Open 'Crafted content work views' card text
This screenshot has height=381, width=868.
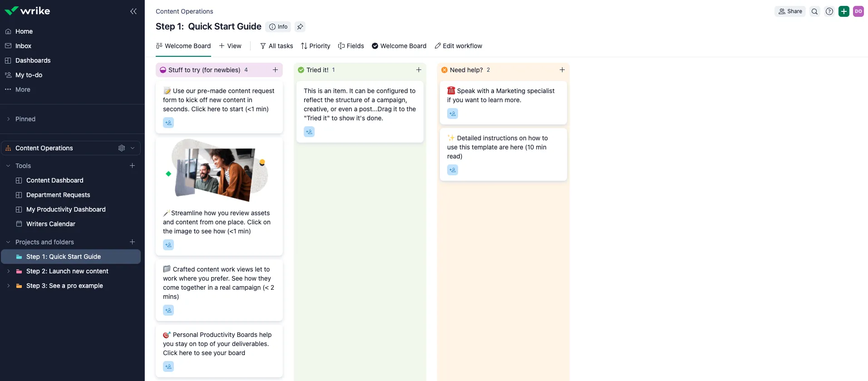(218, 283)
